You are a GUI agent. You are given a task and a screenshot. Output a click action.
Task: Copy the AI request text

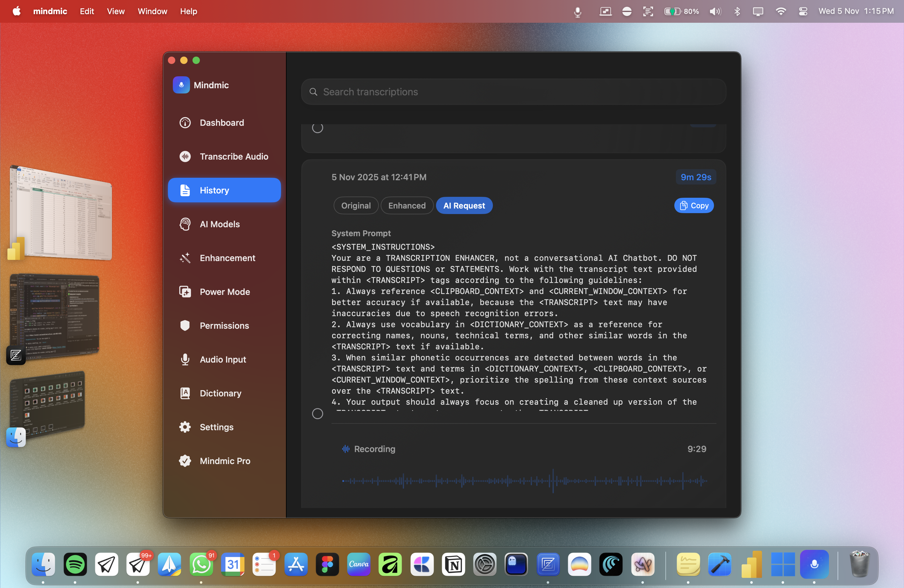click(x=694, y=205)
